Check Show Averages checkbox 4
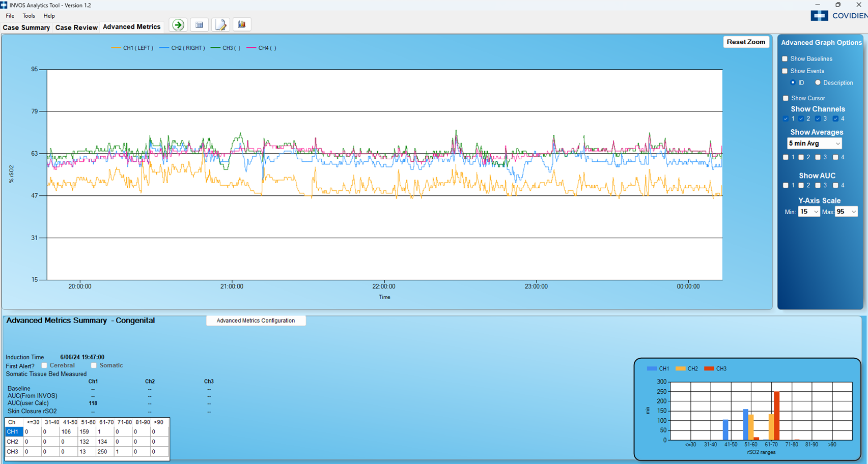 pos(835,158)
